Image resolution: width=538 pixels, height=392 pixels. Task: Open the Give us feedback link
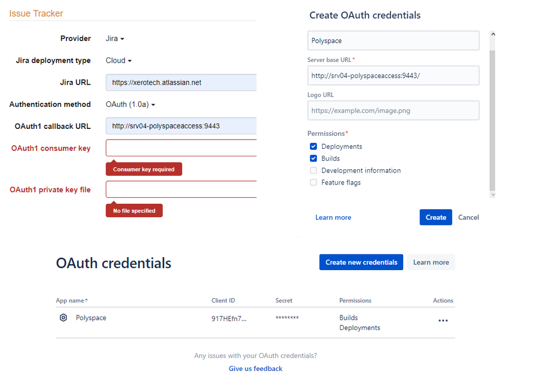tap(256, 368)
